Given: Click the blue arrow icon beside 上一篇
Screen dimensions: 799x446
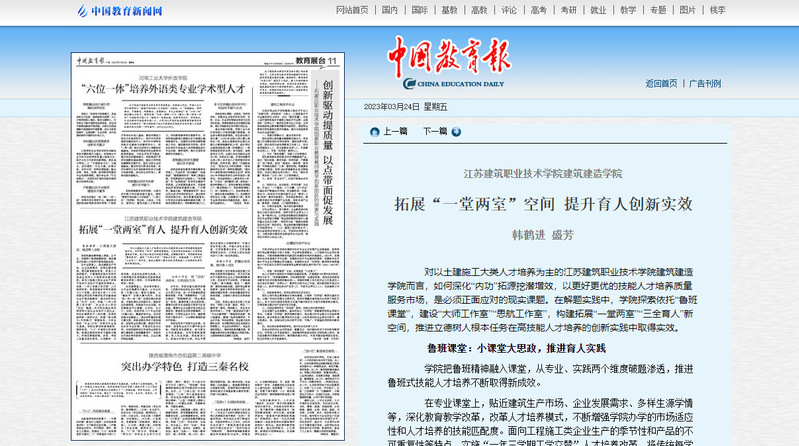Looking at the screenshot, I should (375, 131).
